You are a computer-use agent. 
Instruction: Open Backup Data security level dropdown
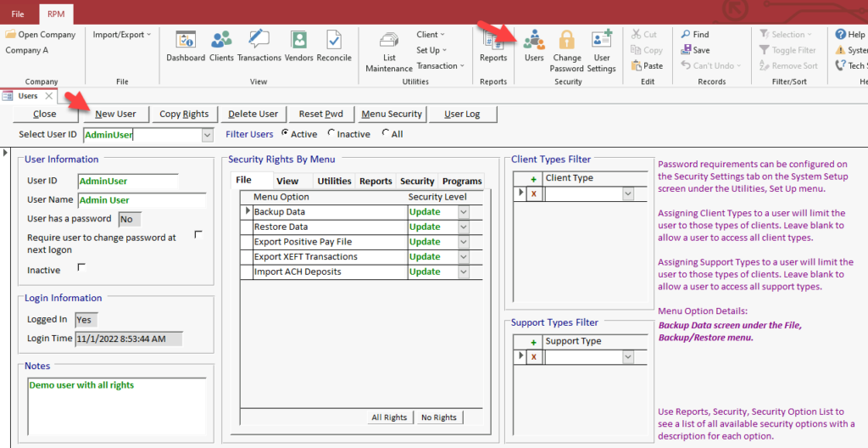[x=464, y=212]
